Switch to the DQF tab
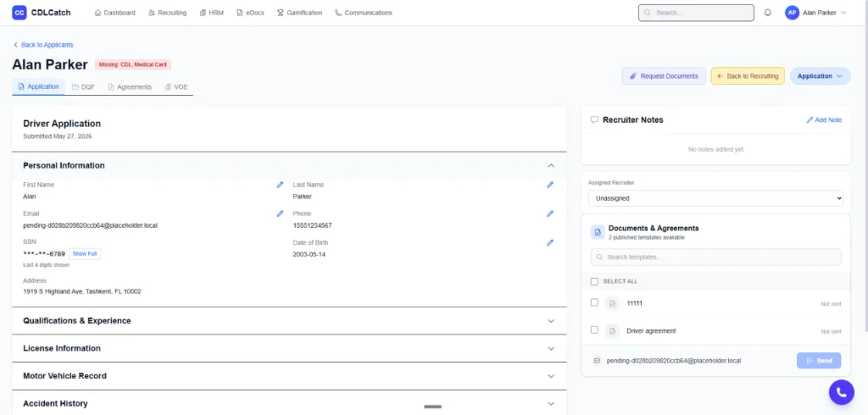This screenshot has height=415, width=868. tap(84, 87)
